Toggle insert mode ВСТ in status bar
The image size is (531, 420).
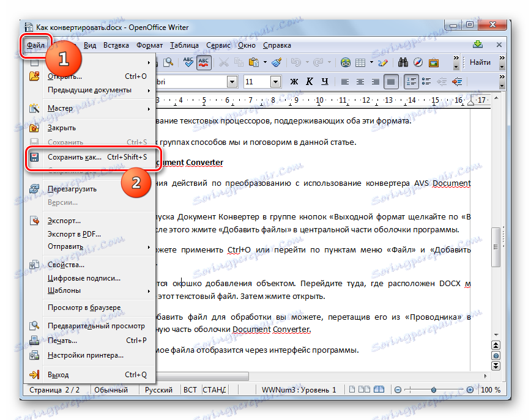pyautogui.click(x=190, y=390)
